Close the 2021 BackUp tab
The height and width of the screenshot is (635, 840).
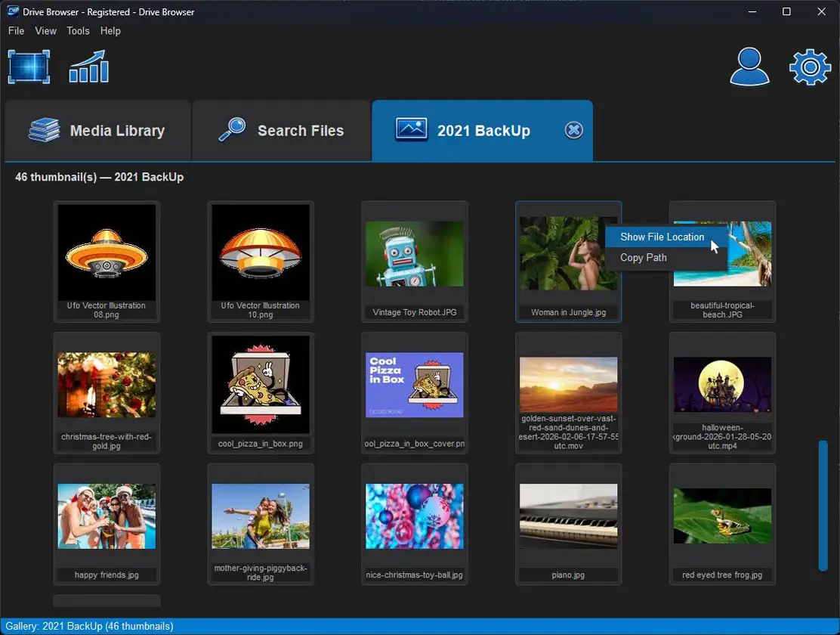click(x=573, y=131)
